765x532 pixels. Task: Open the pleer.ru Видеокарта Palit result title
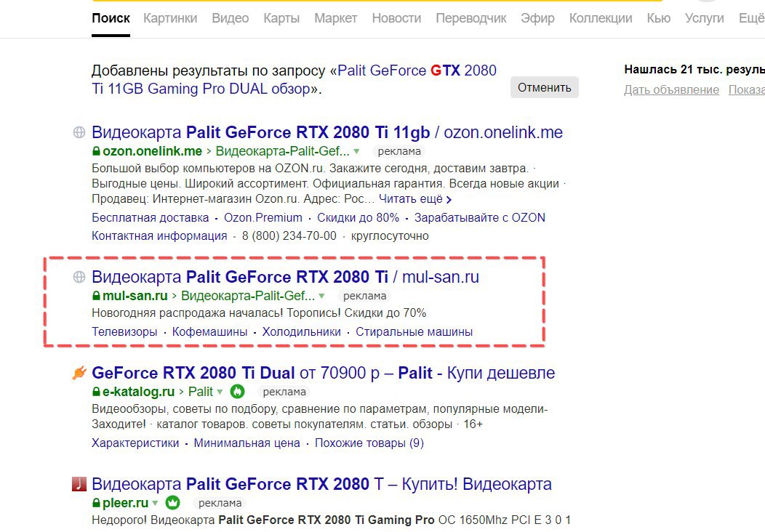[321, 484]
